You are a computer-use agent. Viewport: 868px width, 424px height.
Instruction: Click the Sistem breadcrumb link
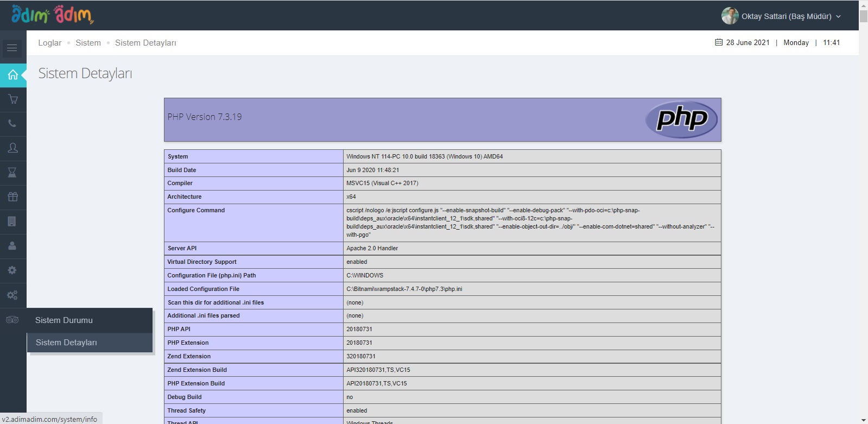[88, 43]
